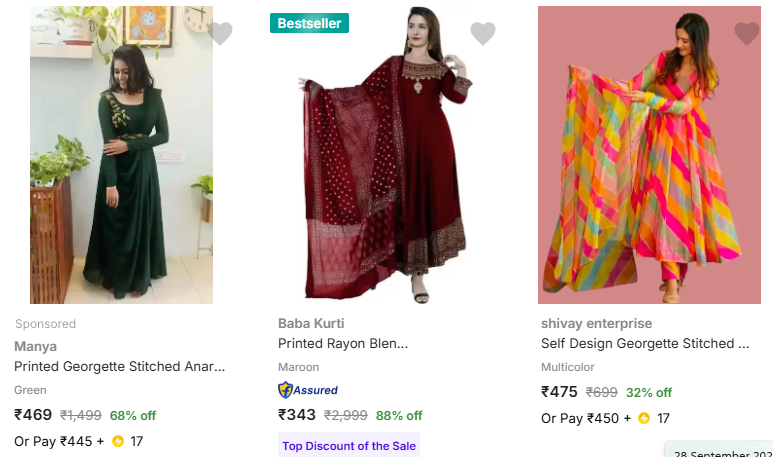Click the Sponsored label above Manya
The height and width of the screenshot is (457, 773).
[x=45, y=324]
